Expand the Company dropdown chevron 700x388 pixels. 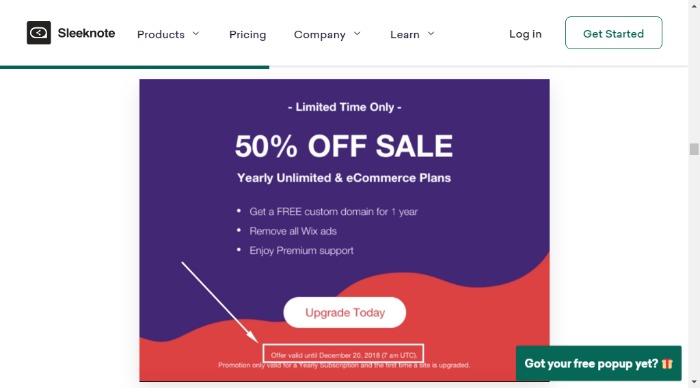pos(357,33)
